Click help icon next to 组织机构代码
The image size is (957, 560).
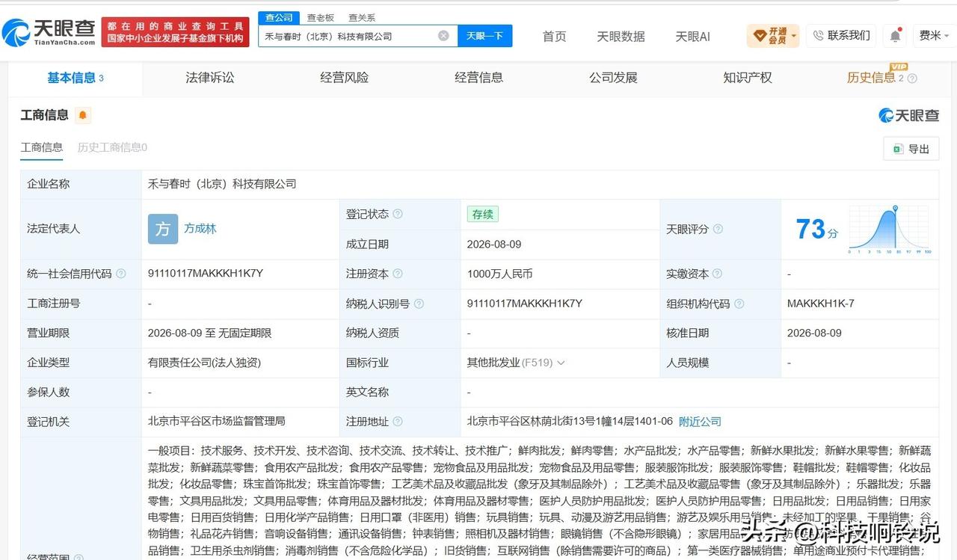(739, 304)
